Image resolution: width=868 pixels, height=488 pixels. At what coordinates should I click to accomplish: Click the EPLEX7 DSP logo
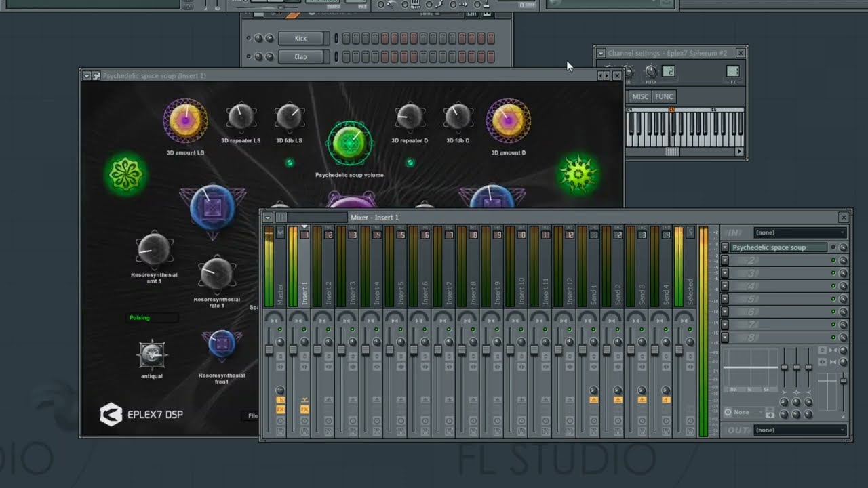point(142,414)
